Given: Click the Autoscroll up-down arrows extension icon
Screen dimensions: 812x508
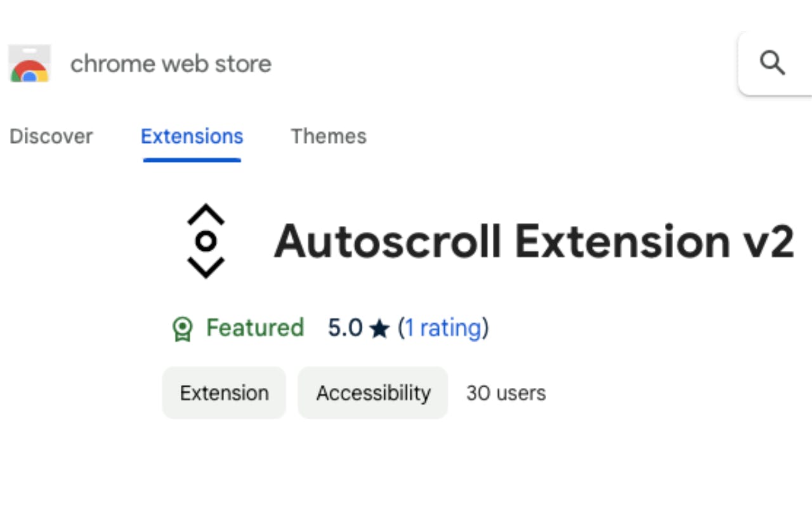Looking at the screenshot, I should 206,241.
